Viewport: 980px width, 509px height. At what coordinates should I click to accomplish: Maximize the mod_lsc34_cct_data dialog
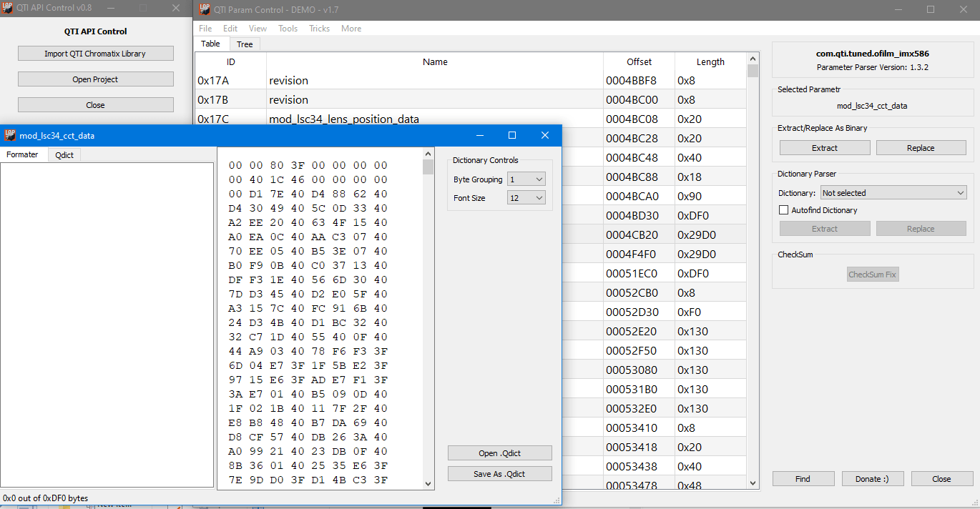pyautogui.click(x=511, y=136)
